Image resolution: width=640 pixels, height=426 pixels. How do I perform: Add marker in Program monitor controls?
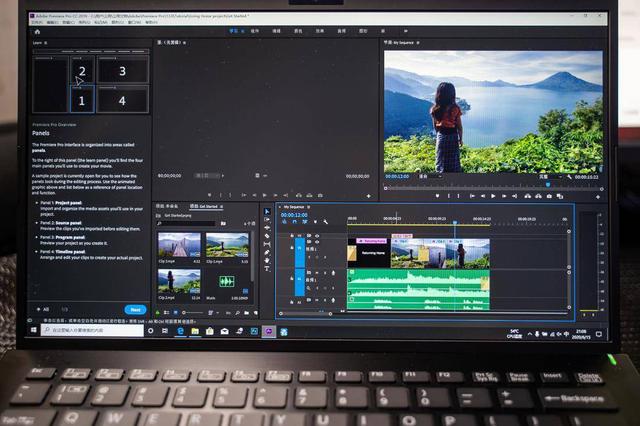437,196
